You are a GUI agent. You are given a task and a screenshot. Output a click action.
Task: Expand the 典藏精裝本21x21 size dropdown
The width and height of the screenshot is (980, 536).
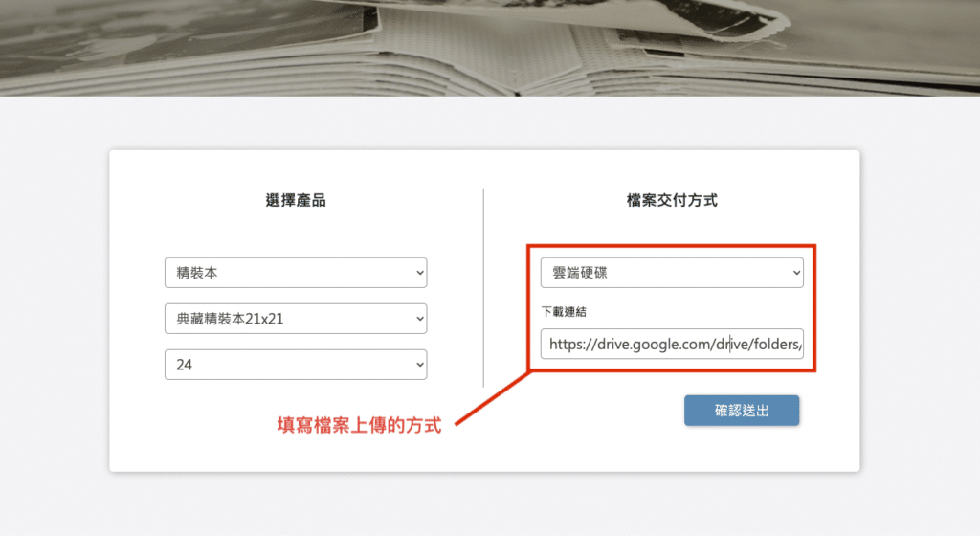click(287, 319)
